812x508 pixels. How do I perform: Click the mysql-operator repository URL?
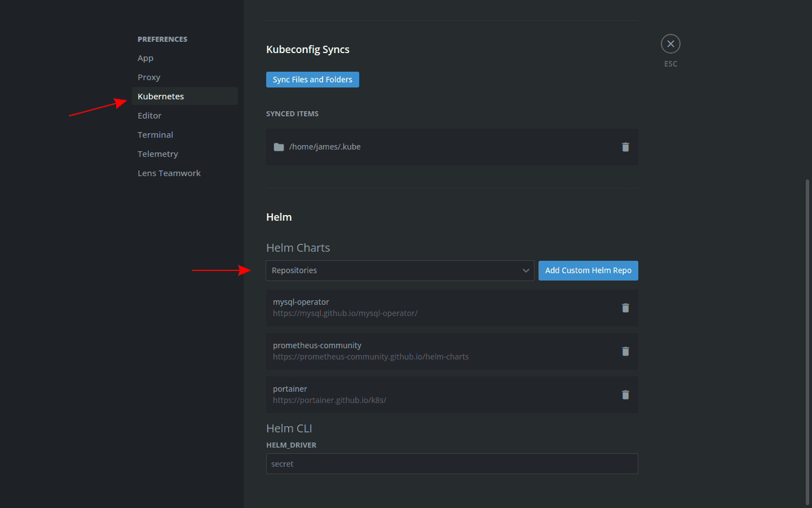[345, 313]
